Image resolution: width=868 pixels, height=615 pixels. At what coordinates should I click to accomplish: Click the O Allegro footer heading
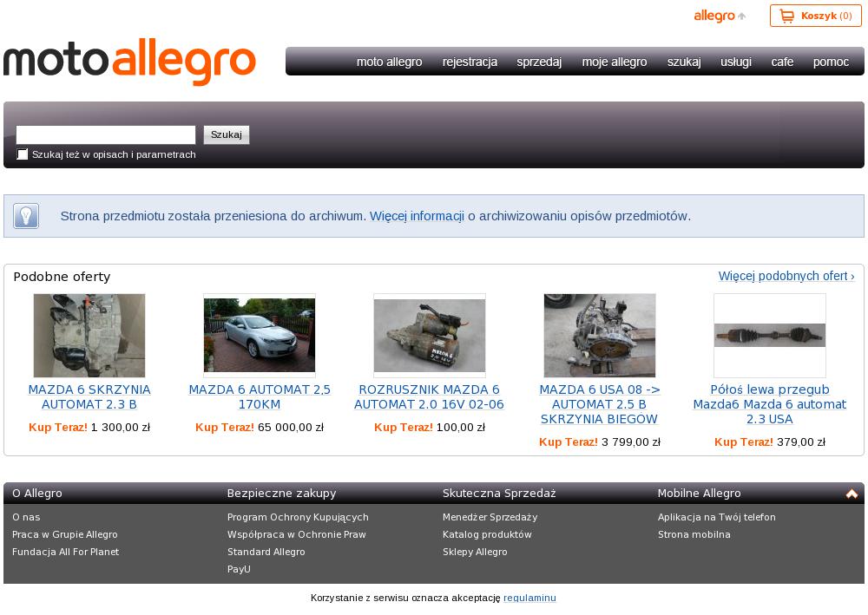click(37, 494)
